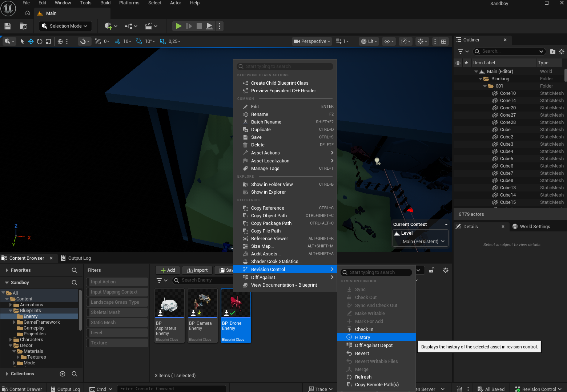Select the translate (move) gizmo tool
Viewport: 567px width, 392px height.
point(31,41)
